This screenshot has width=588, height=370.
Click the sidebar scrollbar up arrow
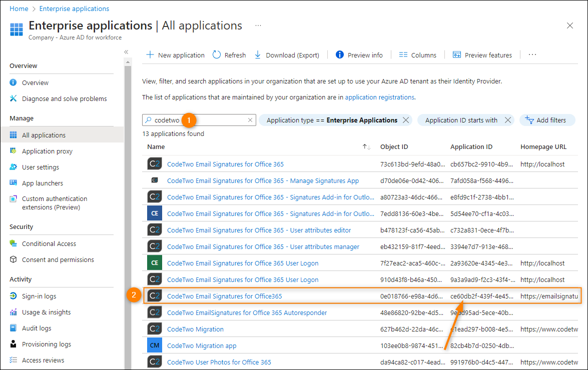point(128,62)
